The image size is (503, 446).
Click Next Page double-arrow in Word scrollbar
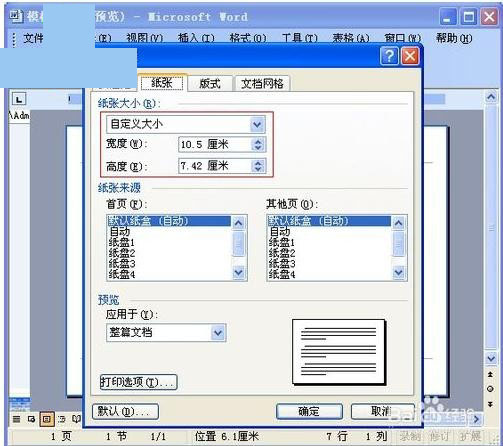click(490, 404)
